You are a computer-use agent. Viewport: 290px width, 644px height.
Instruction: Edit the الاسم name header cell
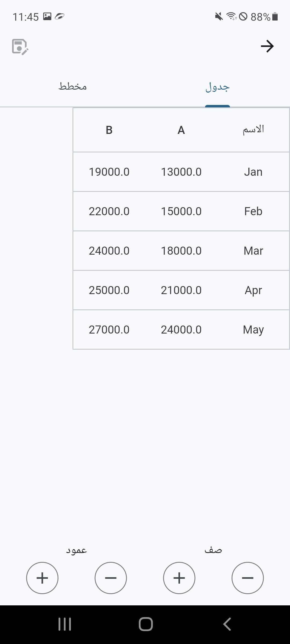pos(253,130)
